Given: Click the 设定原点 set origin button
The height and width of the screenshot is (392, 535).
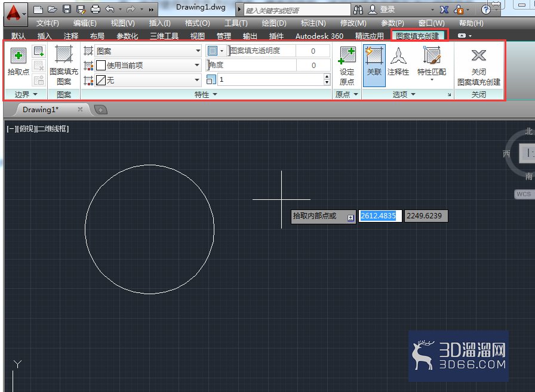Looking at the screenshot, I should click(x=347, y=66).
